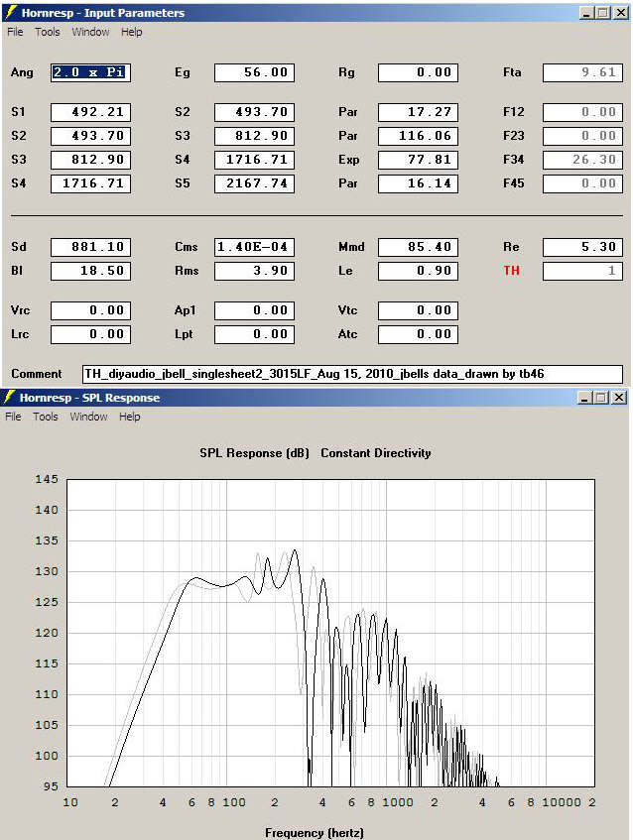633x840 pixels.
Task: Open File menu in Input Parameters window
Action: [x=15, y=32]
